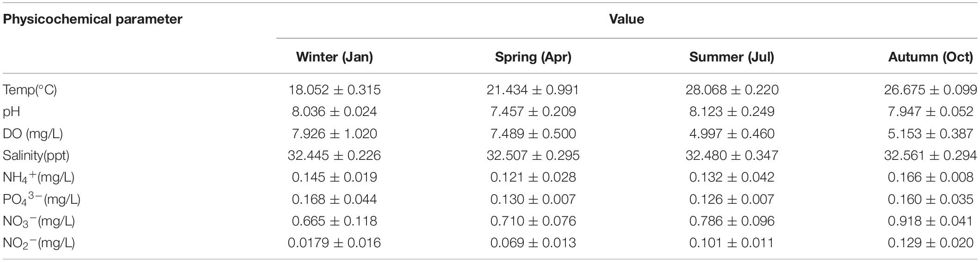980x262 pixels.
Task: Click winter nitrite value 0.0179 ± 0.016
Action: pyautogui.click(x=335, y=243)
